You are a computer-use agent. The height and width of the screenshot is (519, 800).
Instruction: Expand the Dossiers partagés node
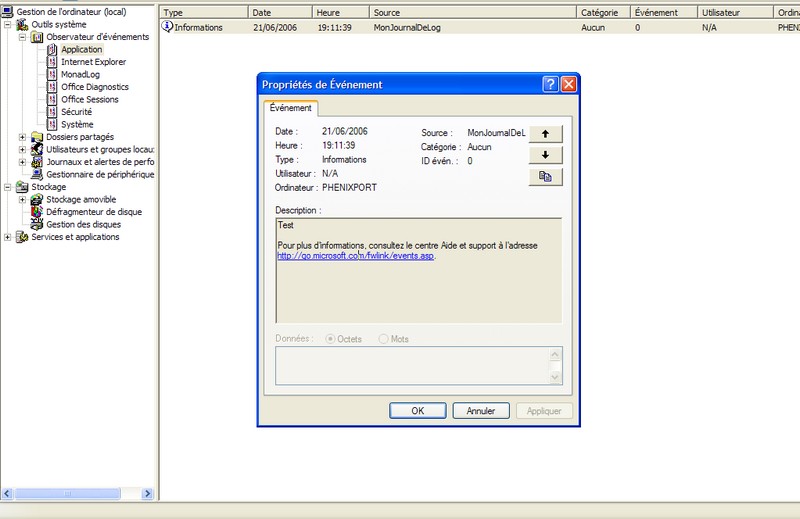coord(23,137)
